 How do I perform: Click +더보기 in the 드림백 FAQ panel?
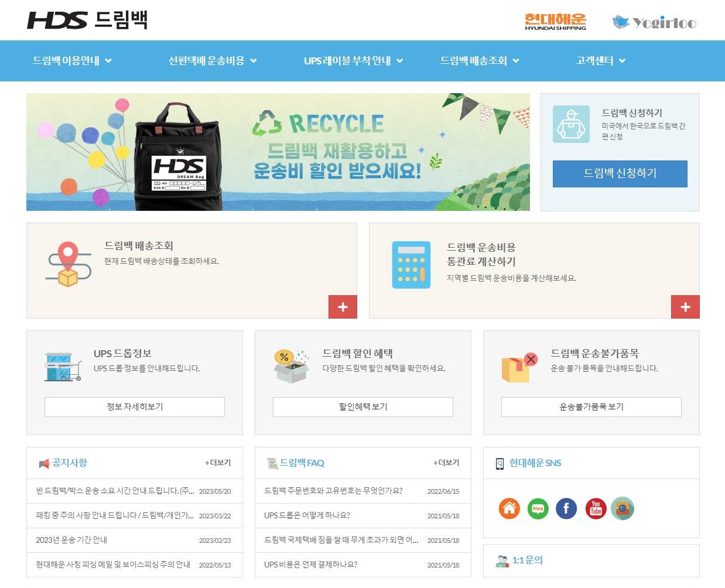pyautogui.click(x=446, y=463)
